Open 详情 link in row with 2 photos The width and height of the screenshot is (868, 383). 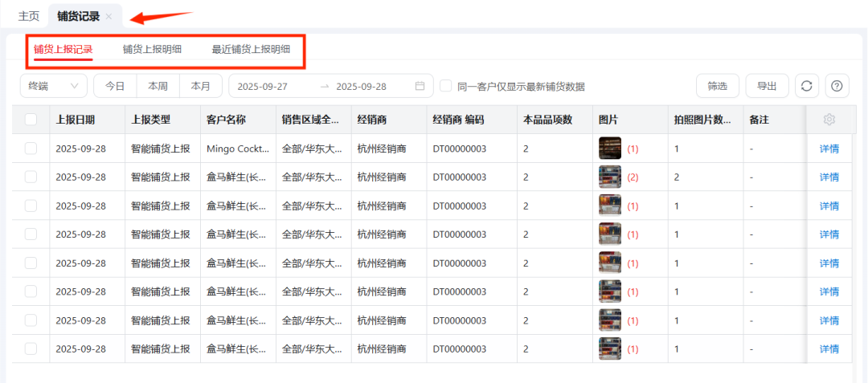point(829,177)
